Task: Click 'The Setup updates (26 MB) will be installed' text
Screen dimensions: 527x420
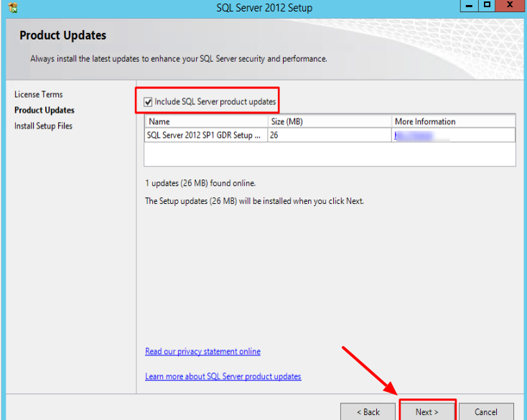Action: pos(254,201)
